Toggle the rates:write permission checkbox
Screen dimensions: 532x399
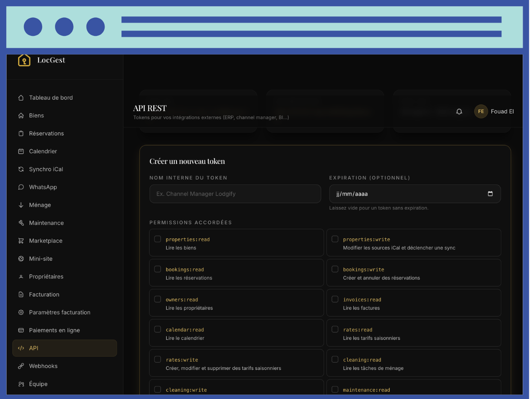(x=157, y=360)
